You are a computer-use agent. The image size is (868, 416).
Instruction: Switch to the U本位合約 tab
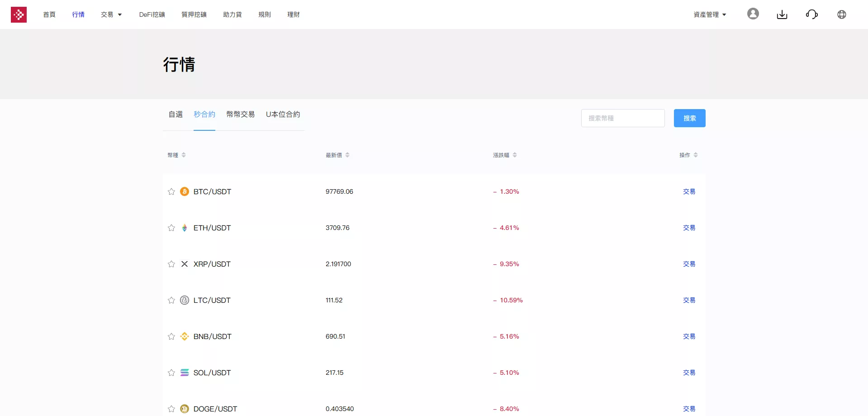point(283,115)
